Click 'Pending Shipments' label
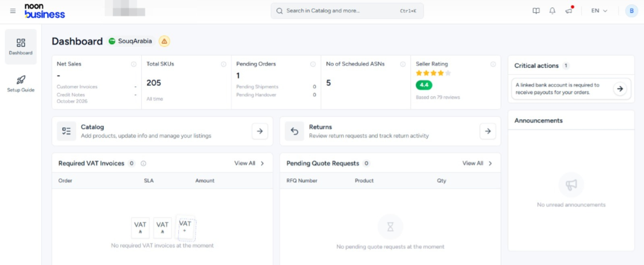 point(257,87)
